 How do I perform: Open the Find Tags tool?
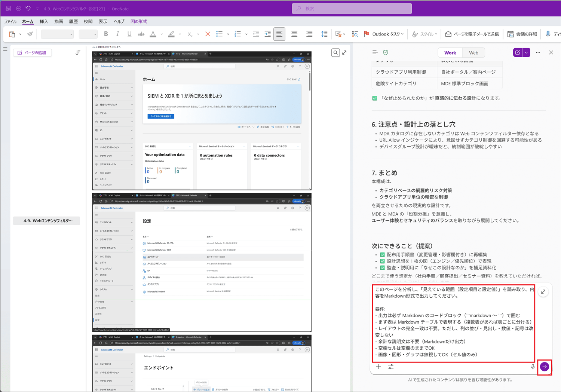coord(355,34)
